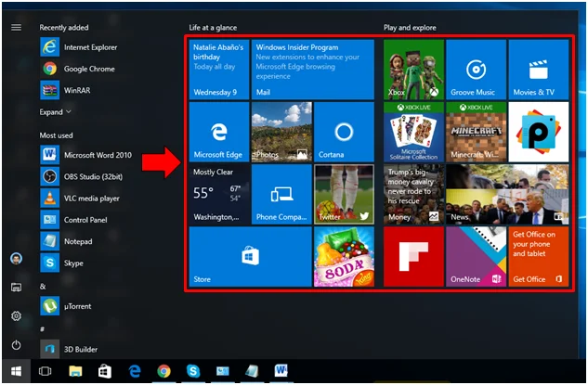The width and height of the screenshot is (588, 385).
Task: Switch to Word on the taskbar
Action: (x=281, y=371)
